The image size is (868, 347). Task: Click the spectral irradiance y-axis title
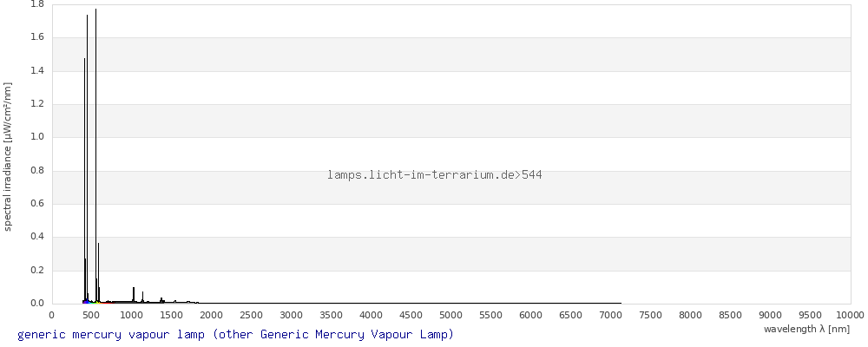tap(8, 157)
